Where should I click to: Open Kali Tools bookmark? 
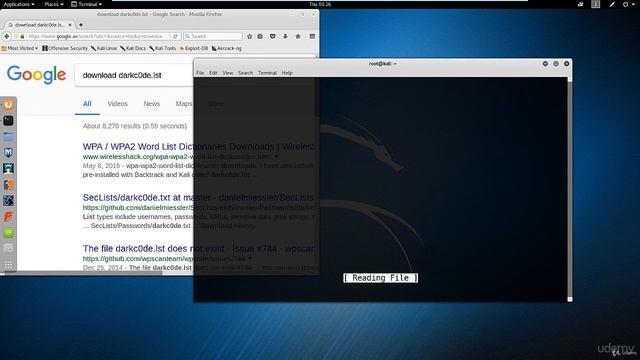point(162,48)
